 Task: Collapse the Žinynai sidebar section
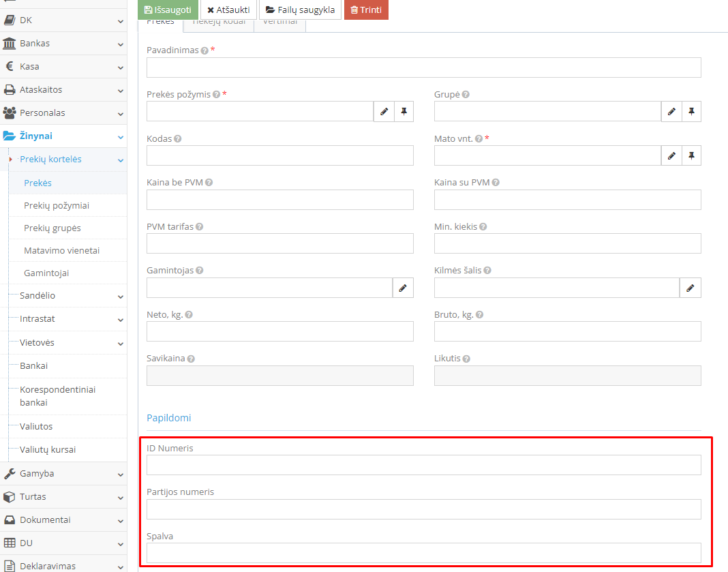(63, 136)
